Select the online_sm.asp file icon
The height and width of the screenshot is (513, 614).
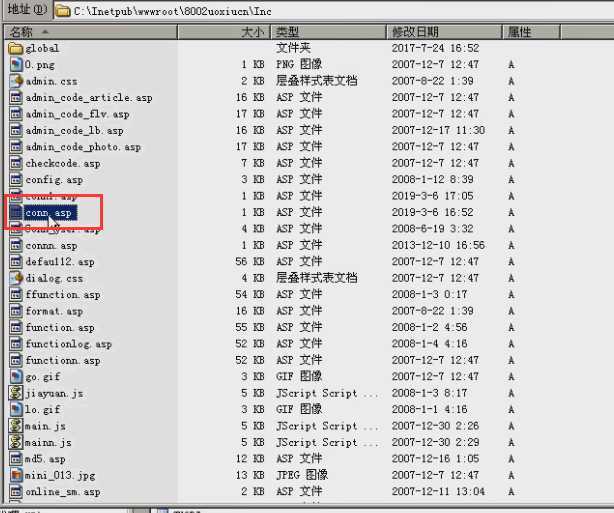coord(16,492)
